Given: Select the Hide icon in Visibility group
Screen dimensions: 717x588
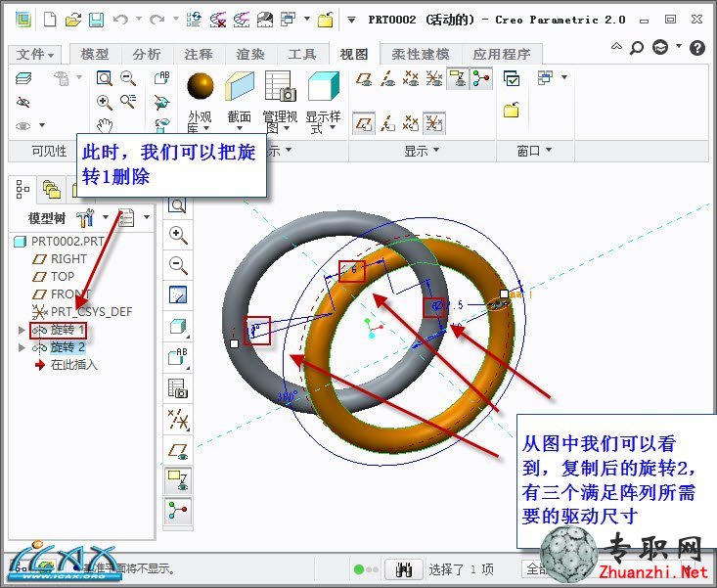Looking at the screenshot, I should (22, 102).
